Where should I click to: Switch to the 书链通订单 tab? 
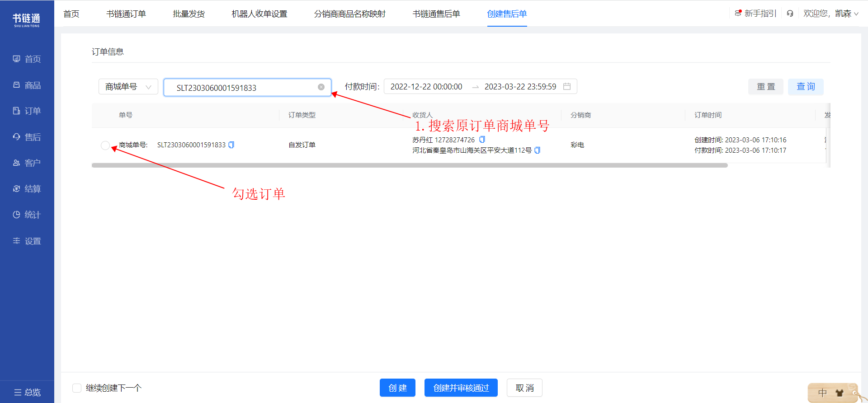pos(126,14)
